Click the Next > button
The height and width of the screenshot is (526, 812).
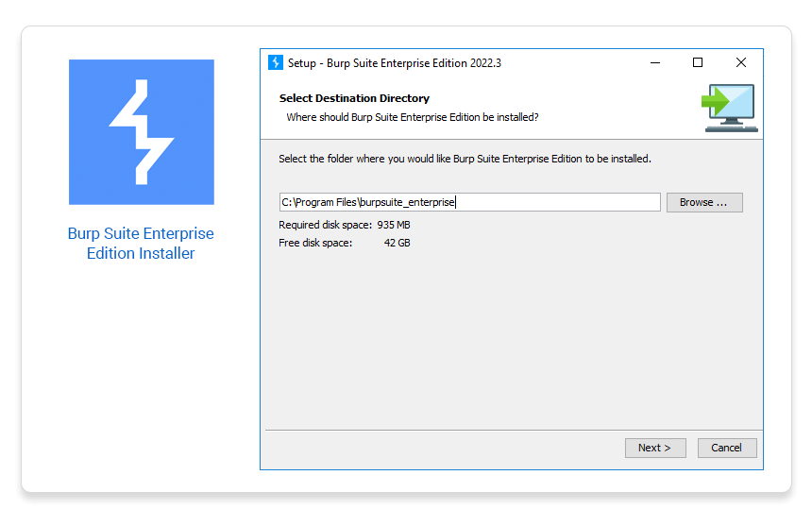[655, 448]
